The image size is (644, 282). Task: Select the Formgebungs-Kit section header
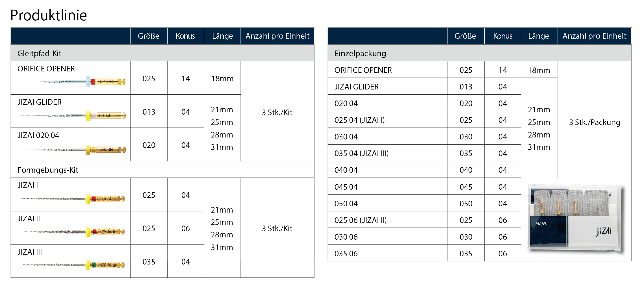pos(48,170)
